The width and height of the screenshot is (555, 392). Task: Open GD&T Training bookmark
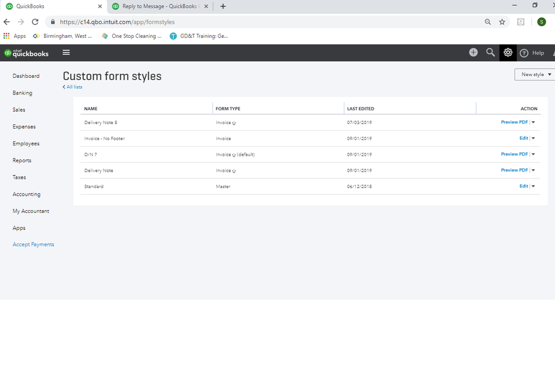click(x=199, y=36)
